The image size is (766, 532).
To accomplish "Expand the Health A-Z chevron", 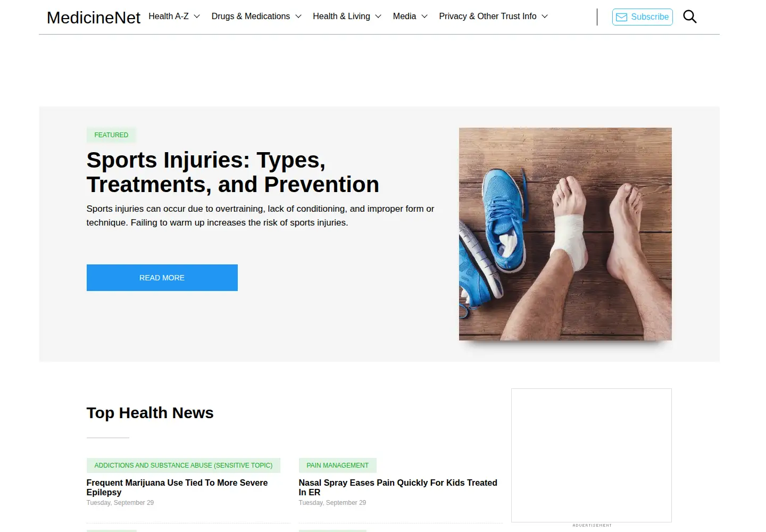I will (197, 16).
